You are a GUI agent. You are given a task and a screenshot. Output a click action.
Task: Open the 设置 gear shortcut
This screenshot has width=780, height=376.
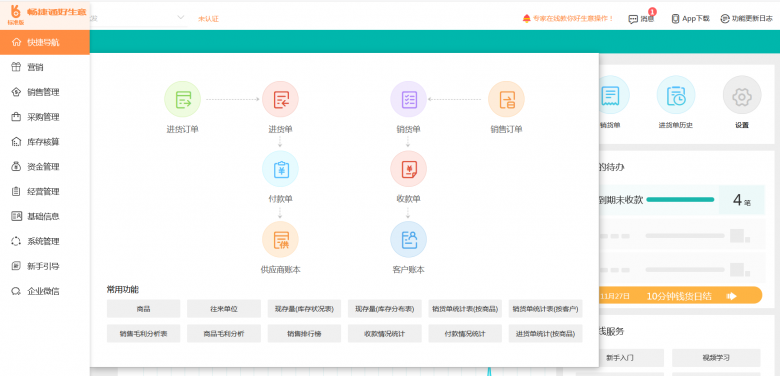click(x=742, y=95)
